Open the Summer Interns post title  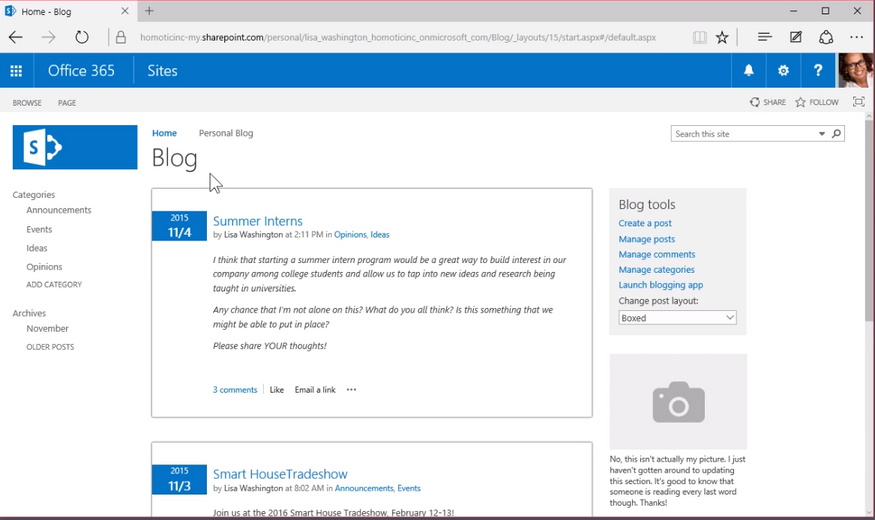click(258, 221)
